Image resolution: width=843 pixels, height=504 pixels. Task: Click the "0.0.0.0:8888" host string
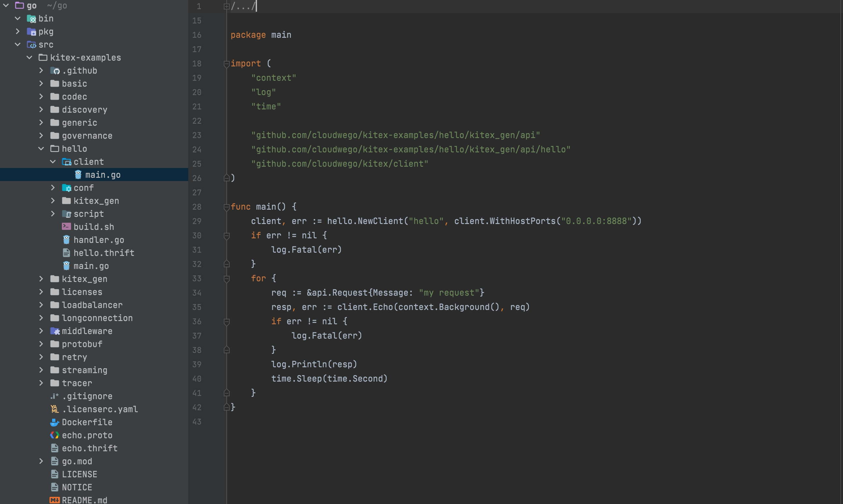(596, 221)
